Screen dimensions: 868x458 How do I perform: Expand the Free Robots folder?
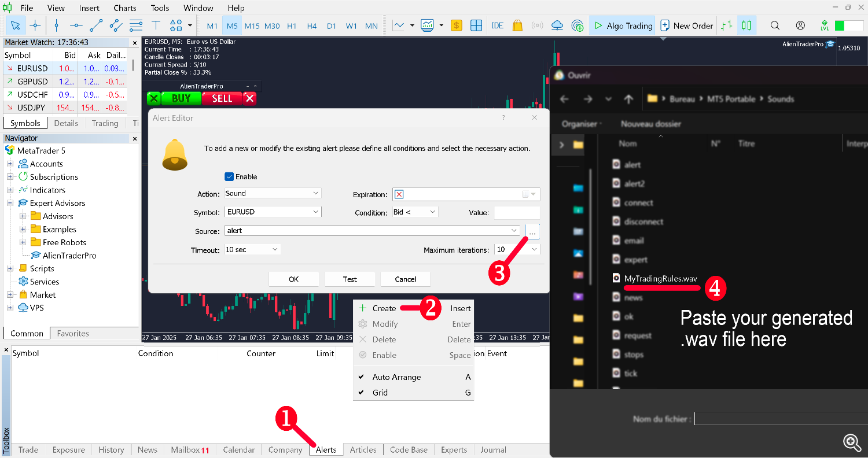pos(23,242)
